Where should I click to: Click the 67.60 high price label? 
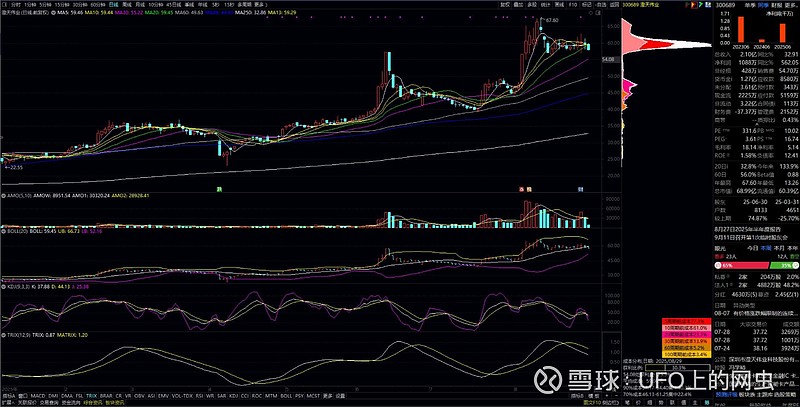point(552,20)
